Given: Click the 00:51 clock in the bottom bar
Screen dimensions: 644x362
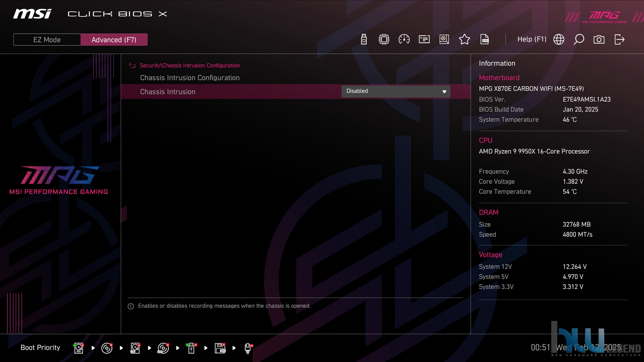Looking at the screenshot, I should tap(540, 348).
